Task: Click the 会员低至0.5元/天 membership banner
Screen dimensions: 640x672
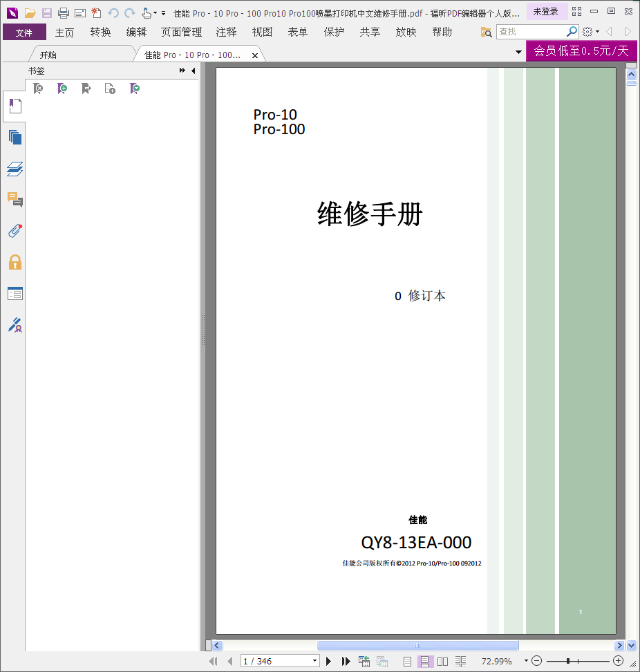Action: pos(581,51)
